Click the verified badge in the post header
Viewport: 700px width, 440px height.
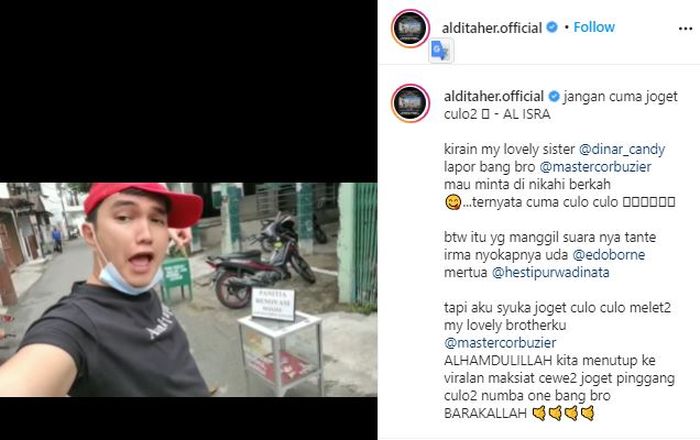[x=552, y=27]
